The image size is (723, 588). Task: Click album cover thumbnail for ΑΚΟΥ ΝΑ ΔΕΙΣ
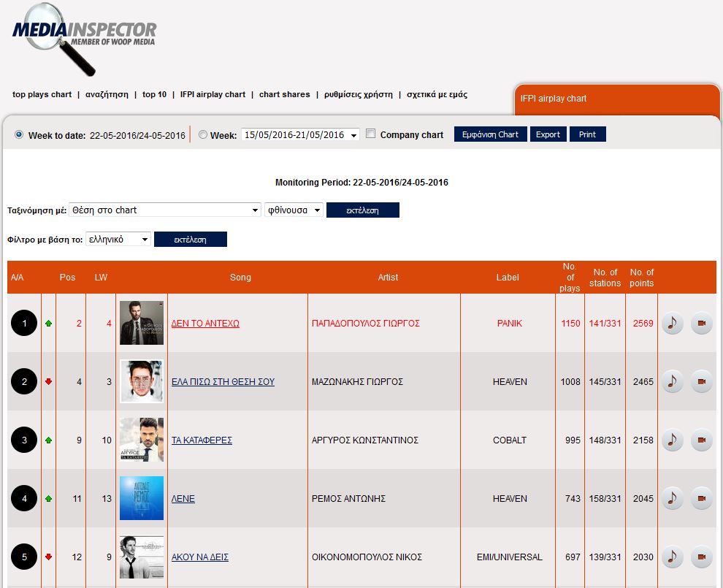(x=141, y=557)
